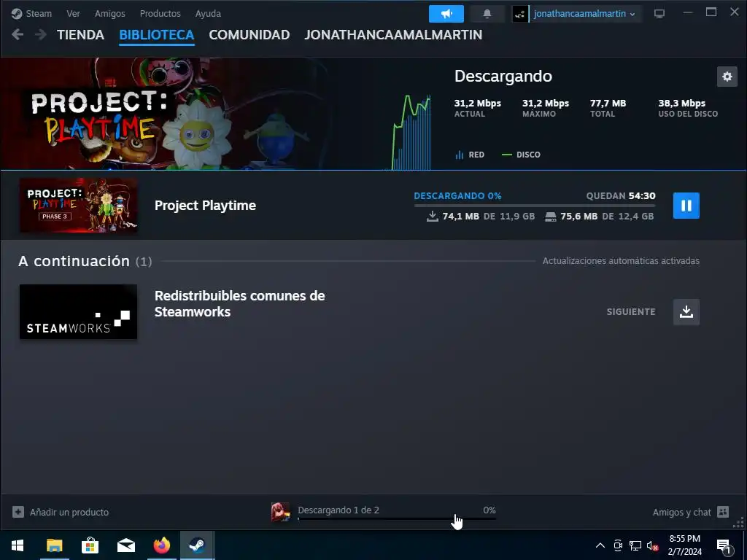Open Amigos y chat
Screen dimensions: 747x560
pos(682,512)
